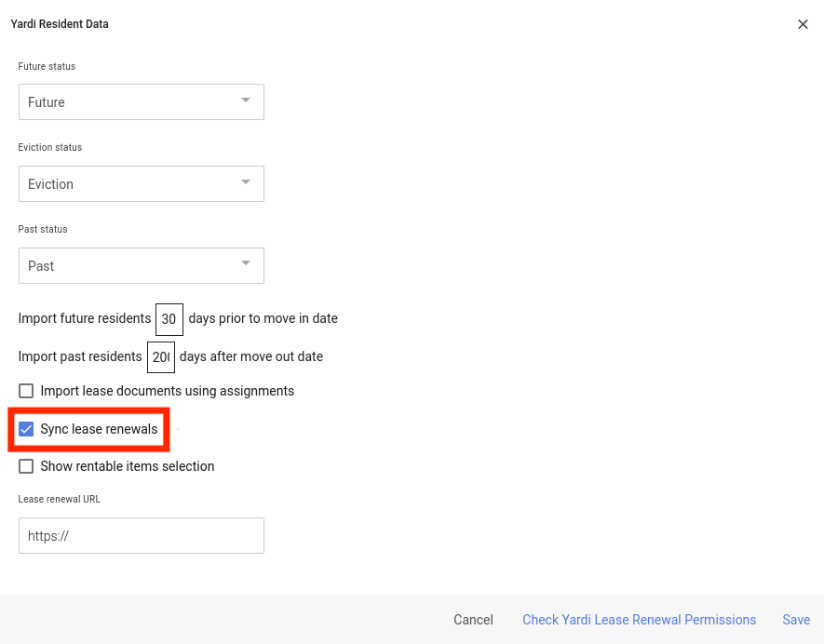This screenshot has width=824, height=644.
Task: Close the Yardi Resident Data dialog
Action: 803,24
